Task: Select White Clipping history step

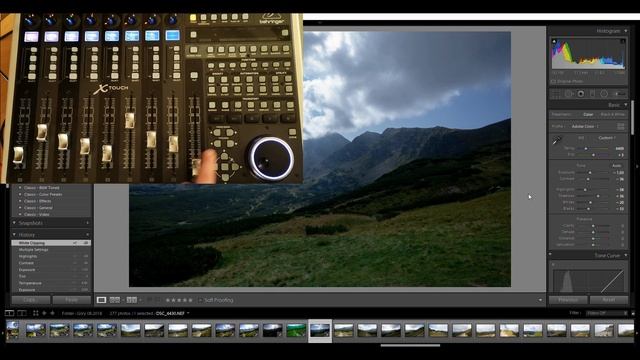Action: coord(51,243)
